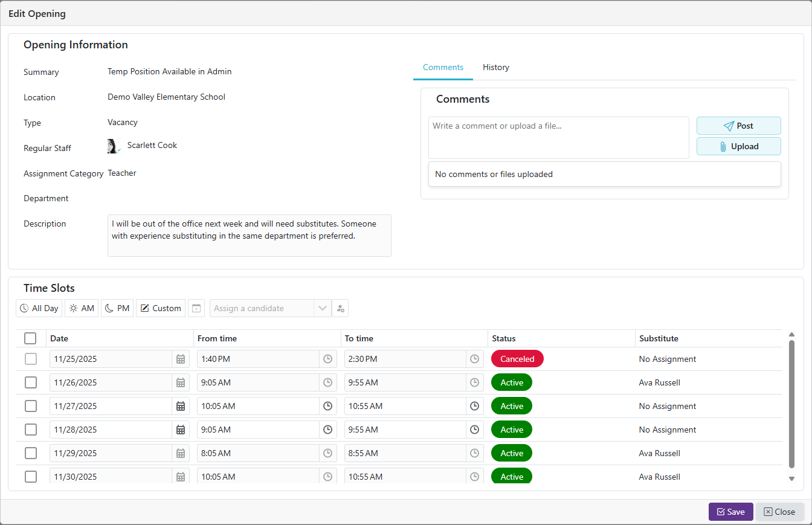Click the assign candidate person icon
Image resolution: width=812 pixels, height=525 pixels.
click(340, 308)
